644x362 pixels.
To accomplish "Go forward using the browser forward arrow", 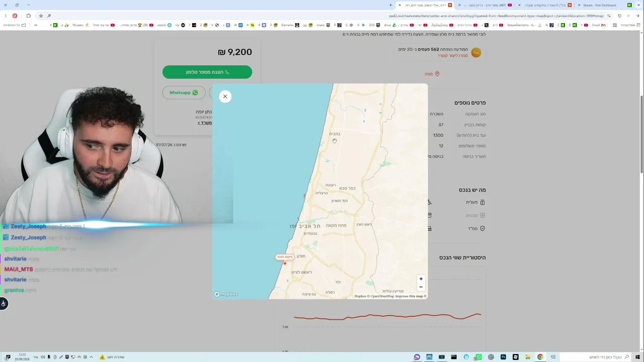I will (x=628, y=16).
